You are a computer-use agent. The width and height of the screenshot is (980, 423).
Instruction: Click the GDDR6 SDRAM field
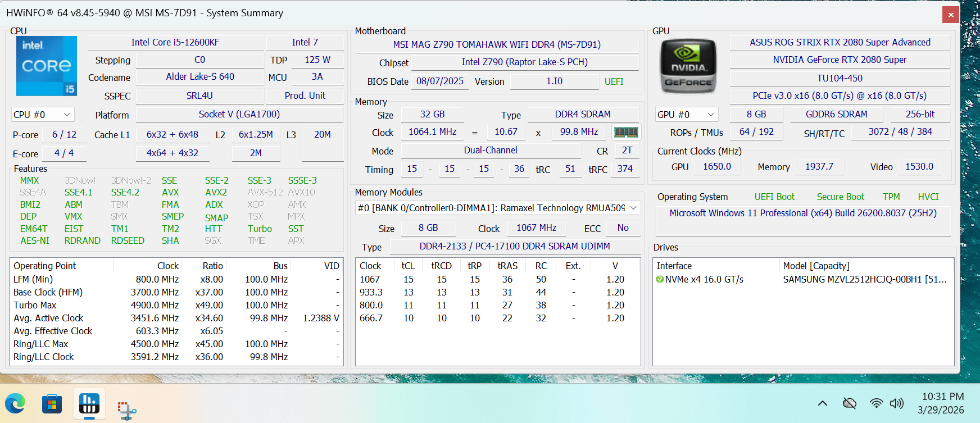click(836, 115)
